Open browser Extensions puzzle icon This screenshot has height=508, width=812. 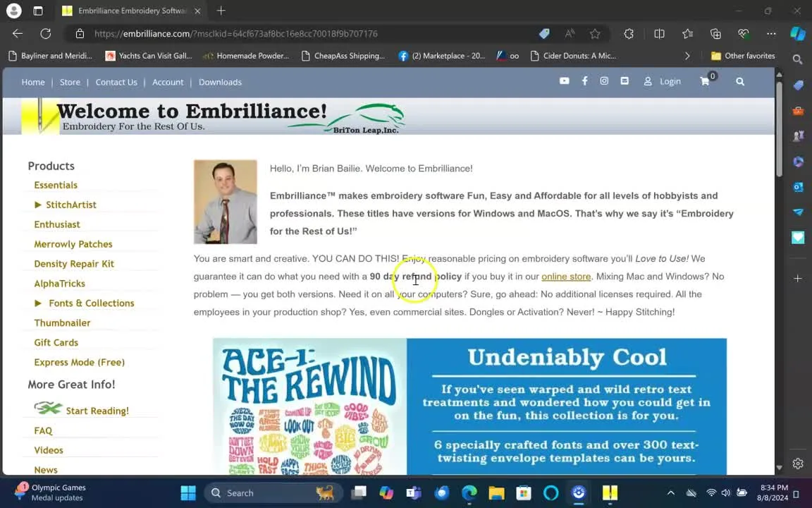point(629,34)
